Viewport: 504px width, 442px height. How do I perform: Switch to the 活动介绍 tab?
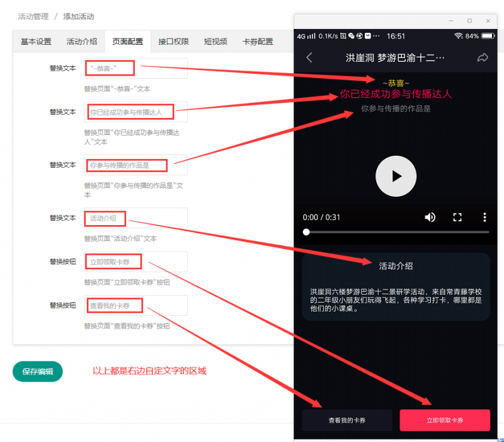point(82,42)
